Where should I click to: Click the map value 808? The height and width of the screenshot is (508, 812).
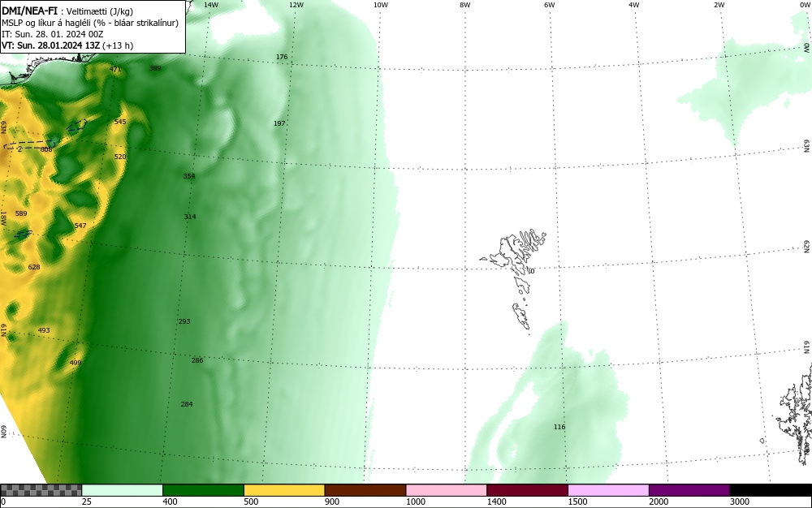(46, 149)
